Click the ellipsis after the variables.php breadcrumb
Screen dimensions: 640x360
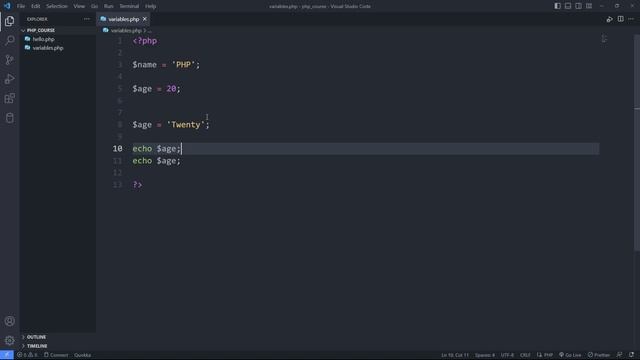tap(149, 31)
